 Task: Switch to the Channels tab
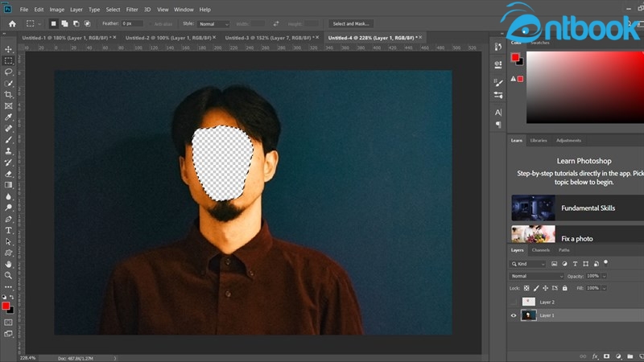point(540,250)
